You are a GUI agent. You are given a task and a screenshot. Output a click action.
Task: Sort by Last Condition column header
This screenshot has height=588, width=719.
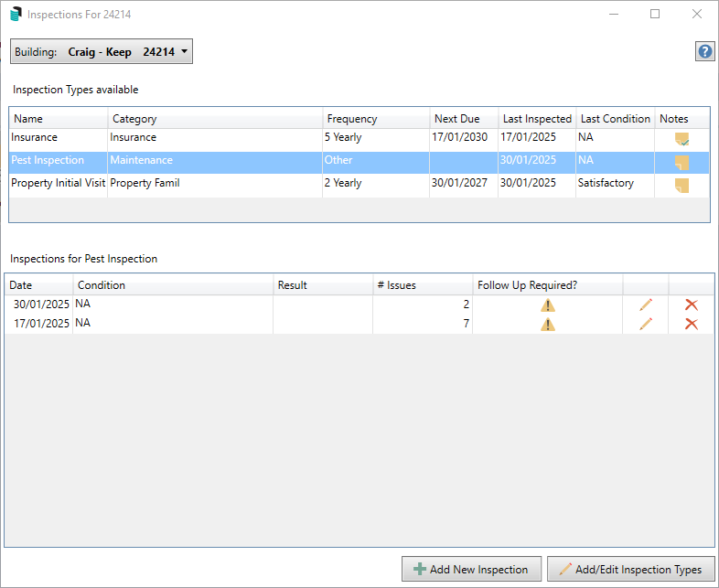point(616,119)
